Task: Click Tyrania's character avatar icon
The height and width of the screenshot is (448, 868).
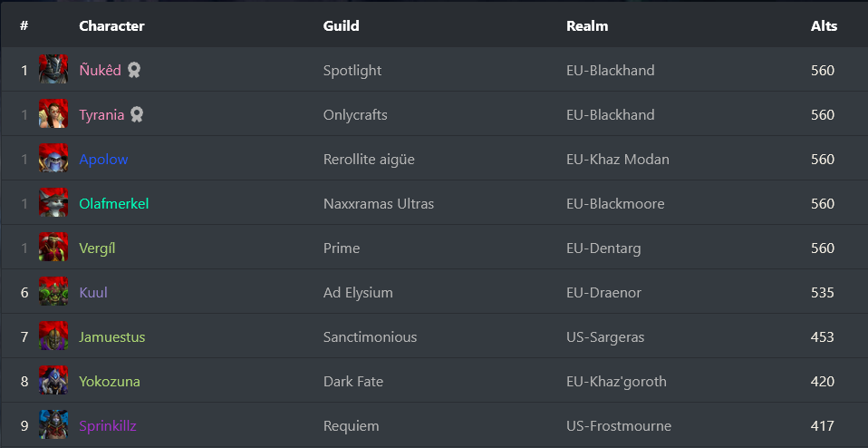Action: (53, 114)
